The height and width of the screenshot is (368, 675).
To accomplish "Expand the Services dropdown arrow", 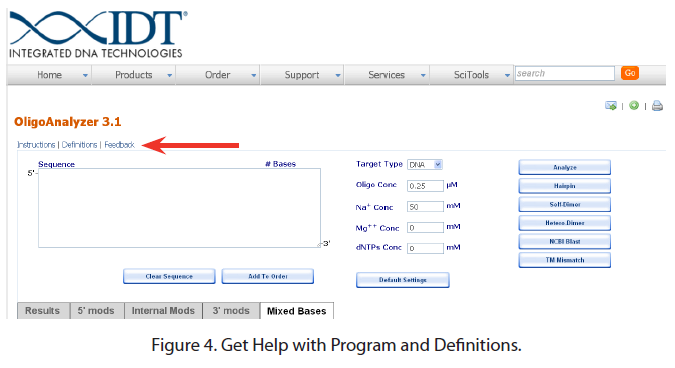I will click(423, 76).
